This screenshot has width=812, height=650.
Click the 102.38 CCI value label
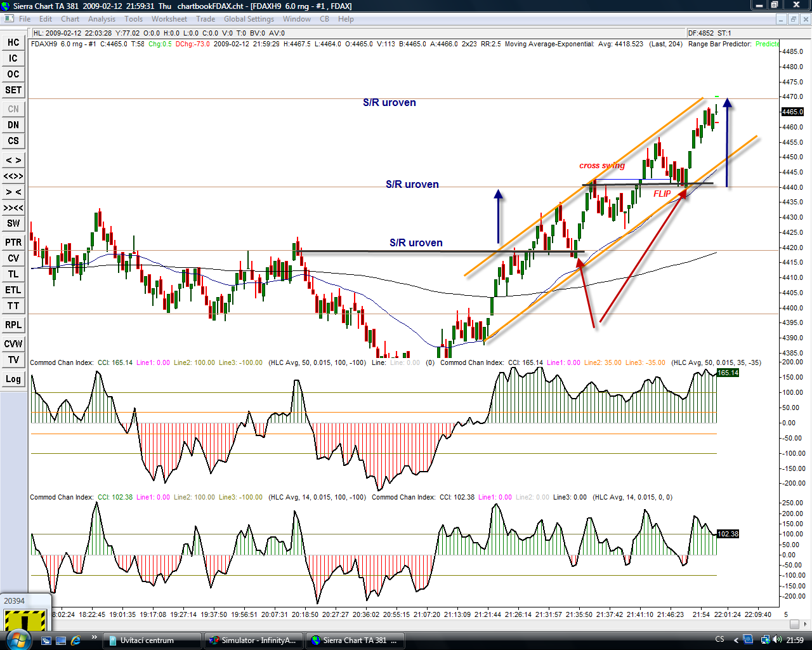pos(728,534)
